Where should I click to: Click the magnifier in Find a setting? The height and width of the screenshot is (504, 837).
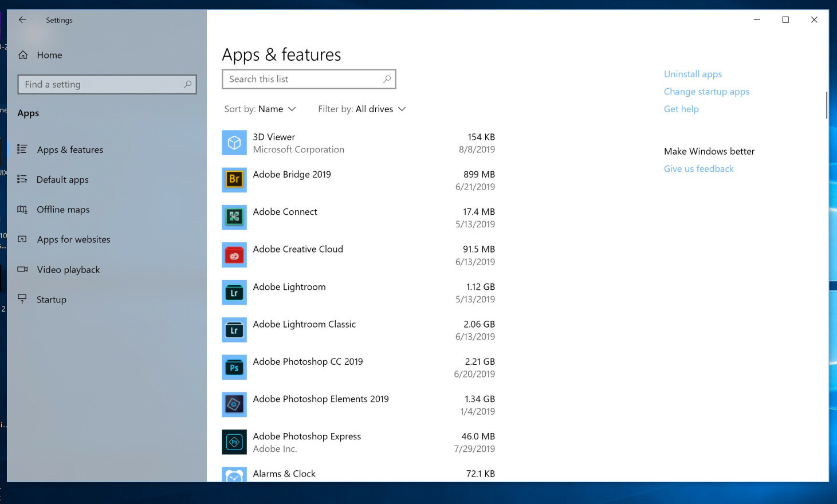coord(187,84)
